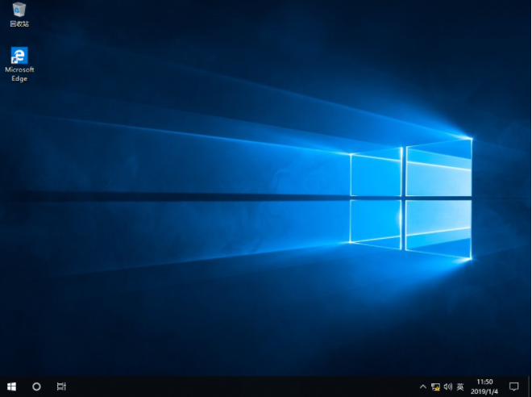Open the Windows Start menu

(x=11, y=387)
